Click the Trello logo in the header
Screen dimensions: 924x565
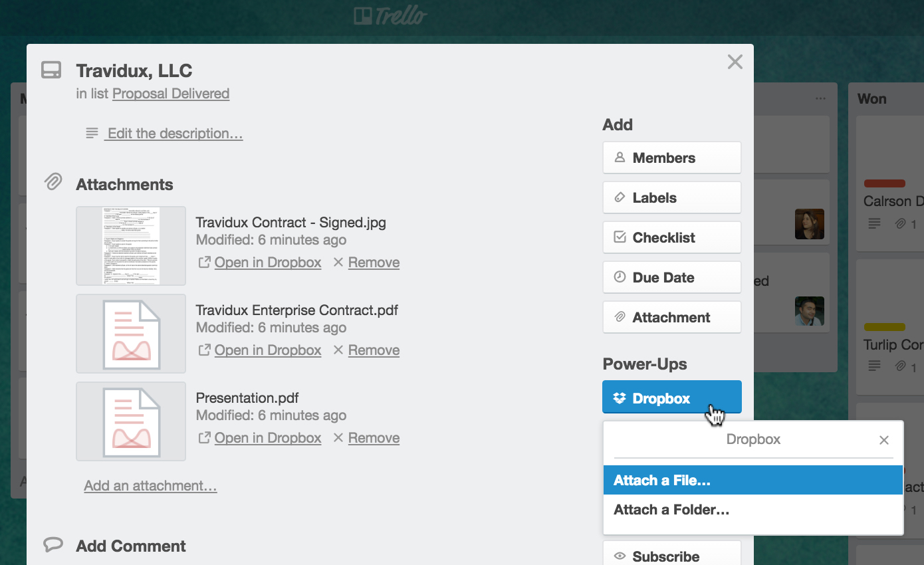pos(390,16)
